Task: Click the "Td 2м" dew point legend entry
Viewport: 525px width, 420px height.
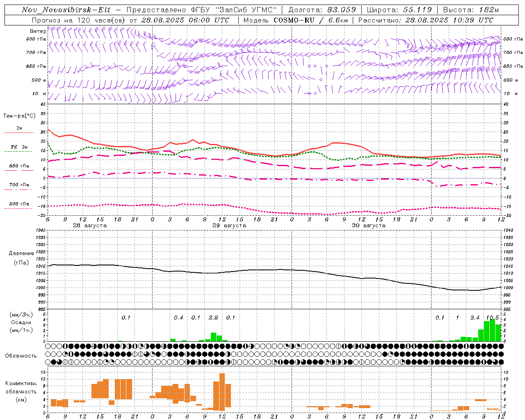Action: point(19,147)
